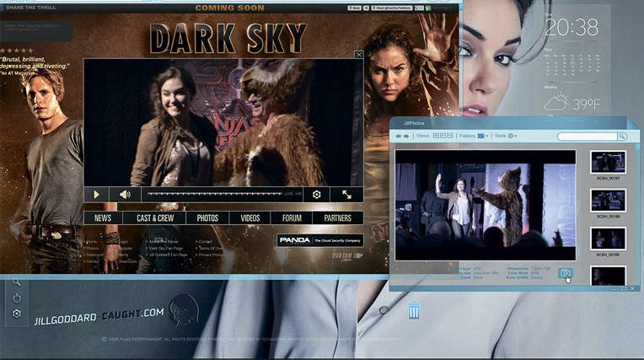Click the video progress bar
The width and height of the screenshot is (644, 360).
[215, 194]
